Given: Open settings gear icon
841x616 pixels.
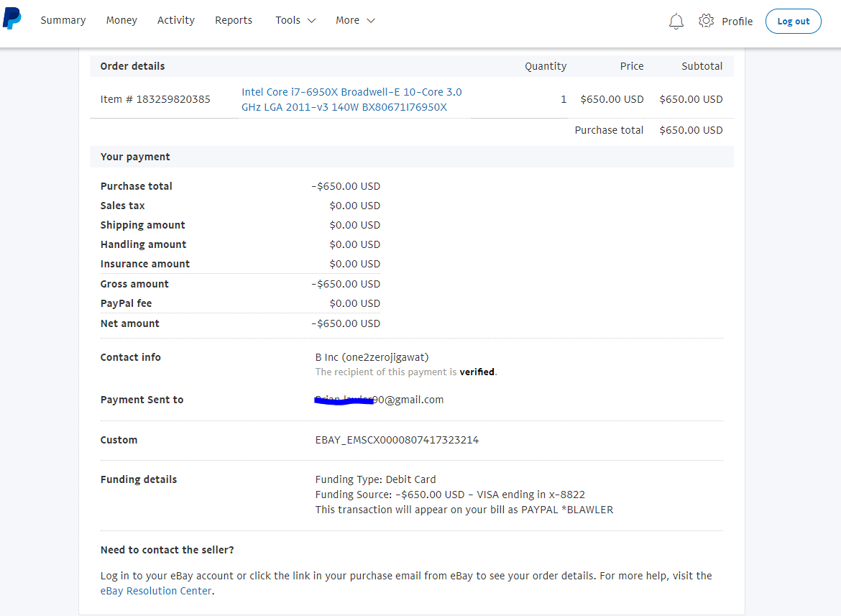Looking at the screenshot, I should 706,21.
